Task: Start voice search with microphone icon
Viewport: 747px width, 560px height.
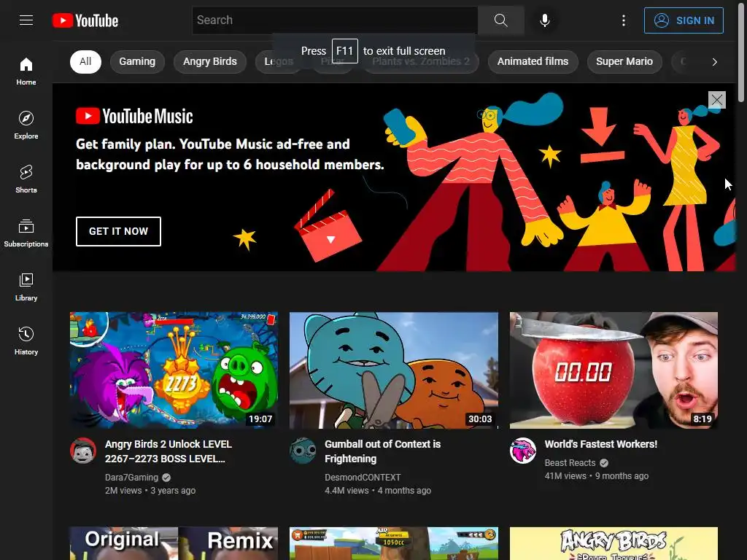Action: 545,20
